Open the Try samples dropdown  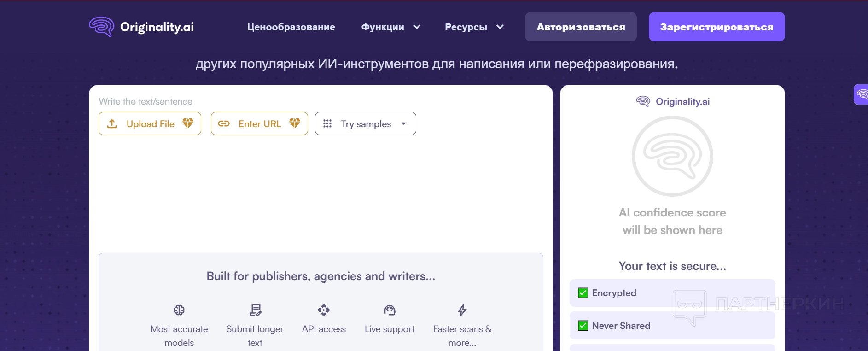(x=366, y=123)
